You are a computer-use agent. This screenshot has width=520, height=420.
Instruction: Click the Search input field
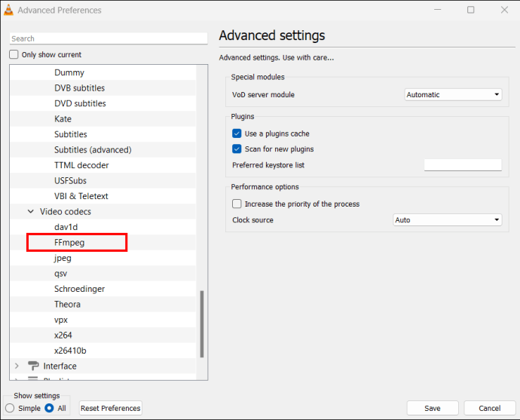(x=109, y=38)
